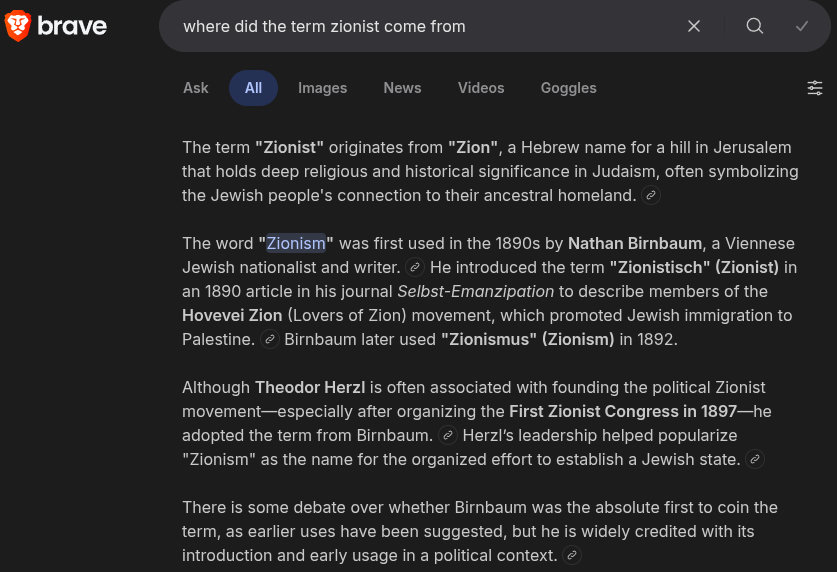Open citation link after 'establish a Jewish state.'

point(755,459)
